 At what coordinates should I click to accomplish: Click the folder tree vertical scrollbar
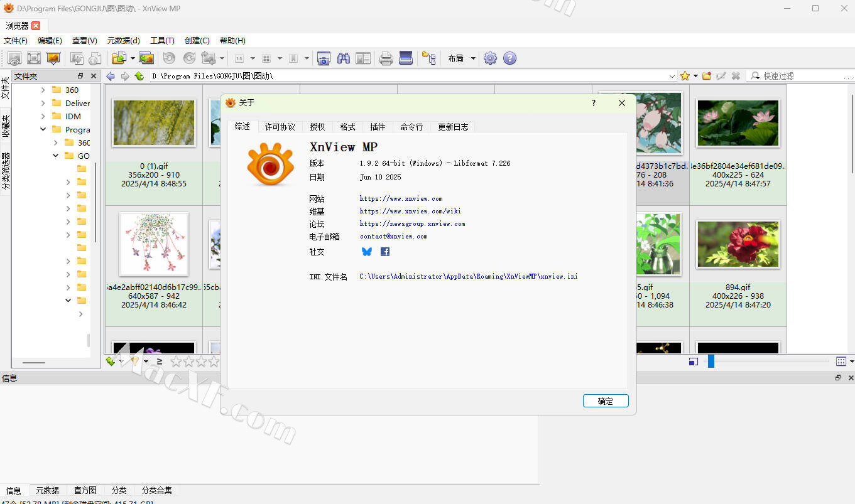(95, 202)
